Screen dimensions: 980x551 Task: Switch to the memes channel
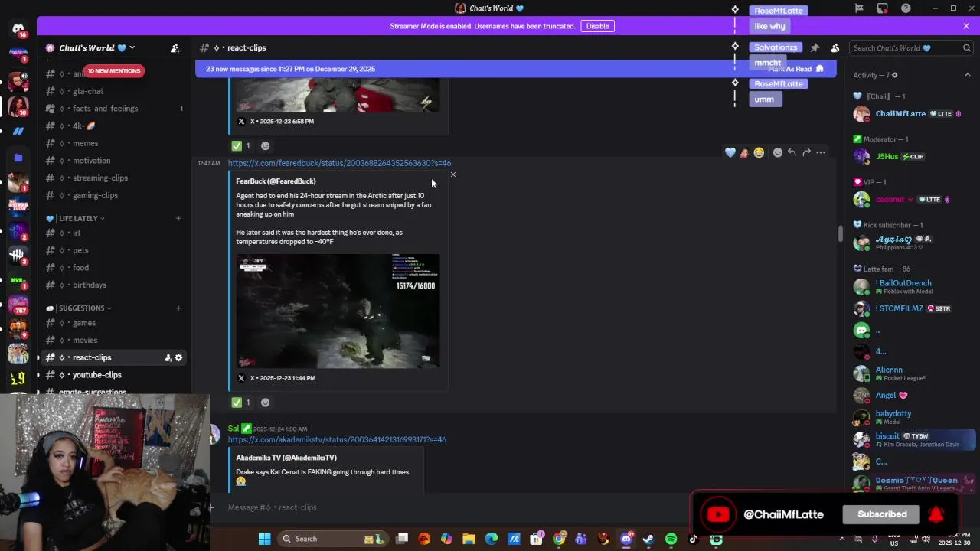[x=115, y=143]
